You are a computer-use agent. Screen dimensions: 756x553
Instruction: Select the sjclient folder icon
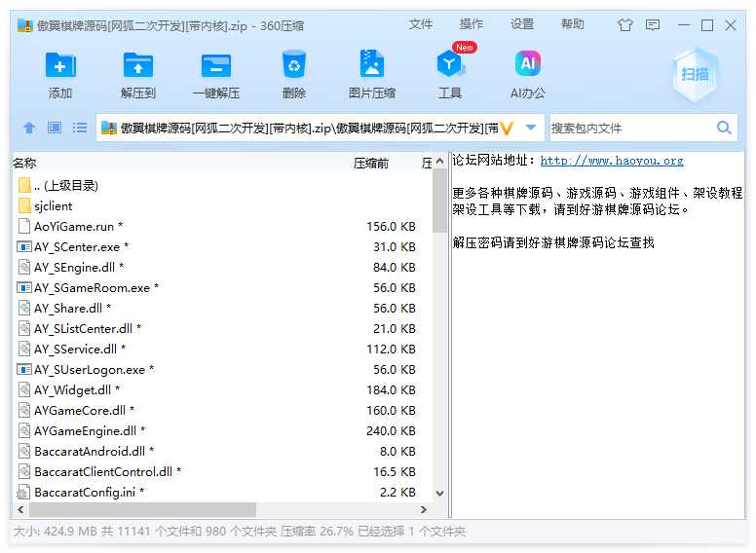click(x=24, y=205)
